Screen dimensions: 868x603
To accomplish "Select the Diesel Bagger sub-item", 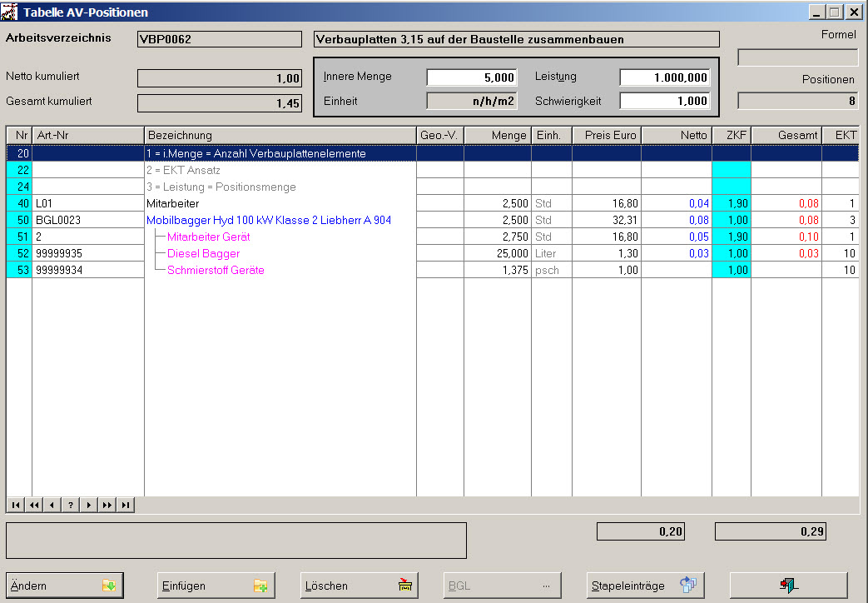I will tap(203, 253).
